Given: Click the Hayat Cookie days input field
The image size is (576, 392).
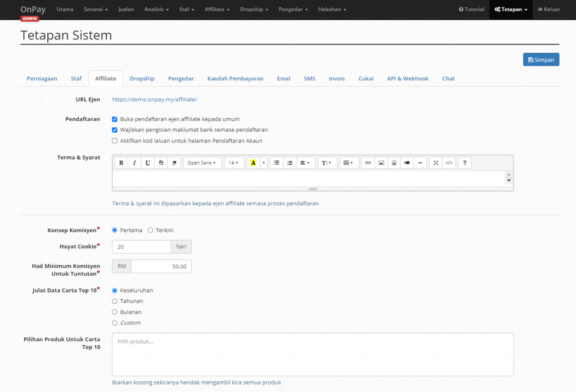Looking at the screenshot, I should [x=141, y=247].
